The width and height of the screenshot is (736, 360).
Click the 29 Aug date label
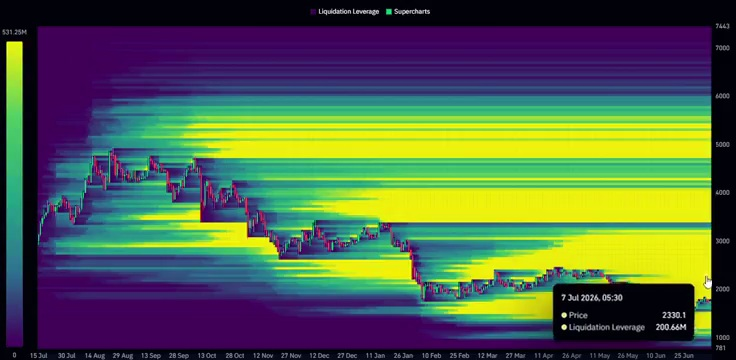123,355
